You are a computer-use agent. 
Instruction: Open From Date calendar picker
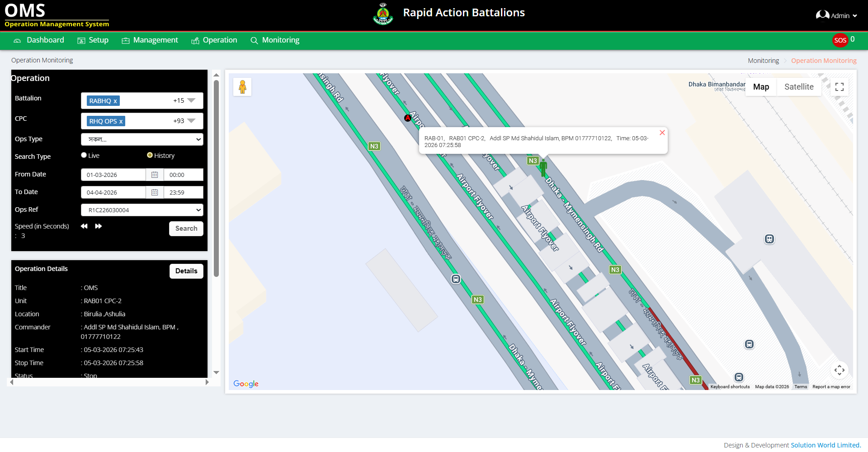coord(155,175)
